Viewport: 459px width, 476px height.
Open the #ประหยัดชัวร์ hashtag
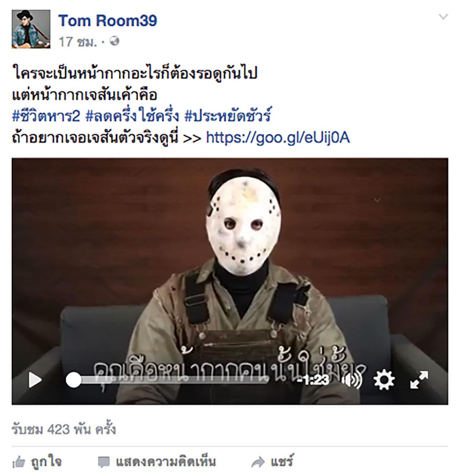[x=227, y=116]
